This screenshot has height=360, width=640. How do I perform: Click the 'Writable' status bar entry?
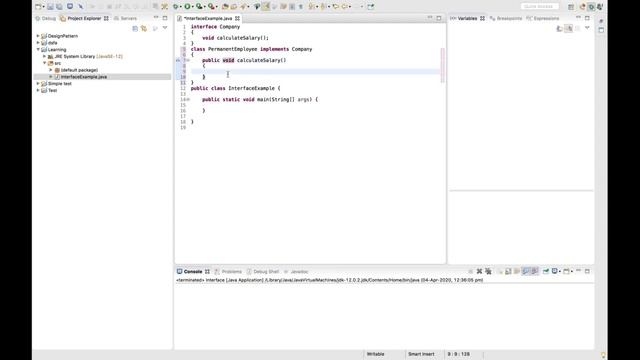coord(376,354)
